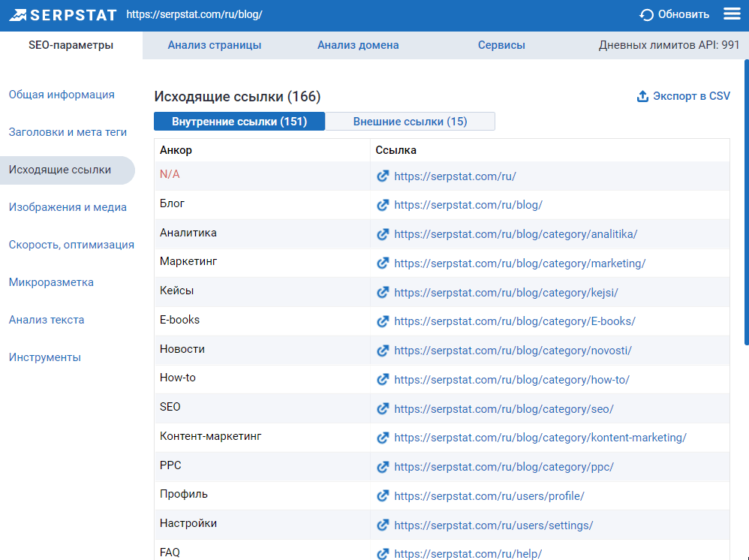Open the category/analitika/ link
This screenshot has height=560, width=749.
point(516,234)
